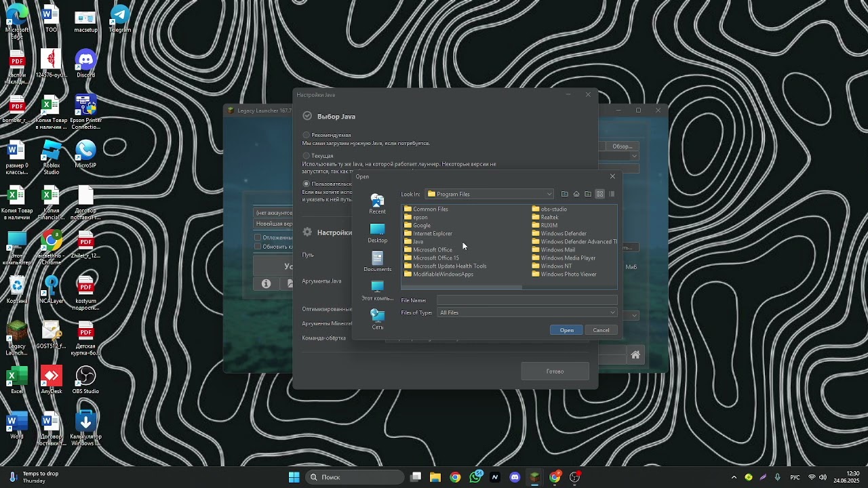The width and height of the screenshot is (868, 488).
Task: Click the Home folder icon in Open dialog
Action: [576, 194]
